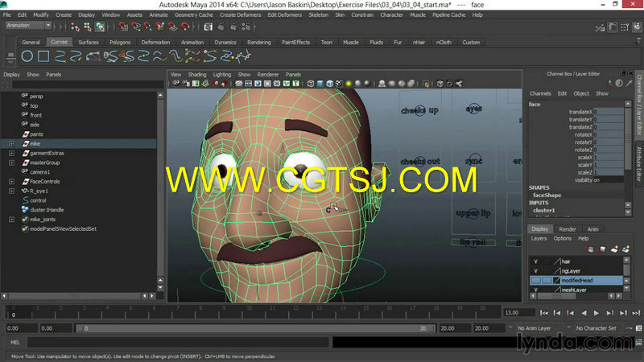Viewport: 644px width, 362px height.
Task: Expand the masterGroup node
Action: (11, 162)
